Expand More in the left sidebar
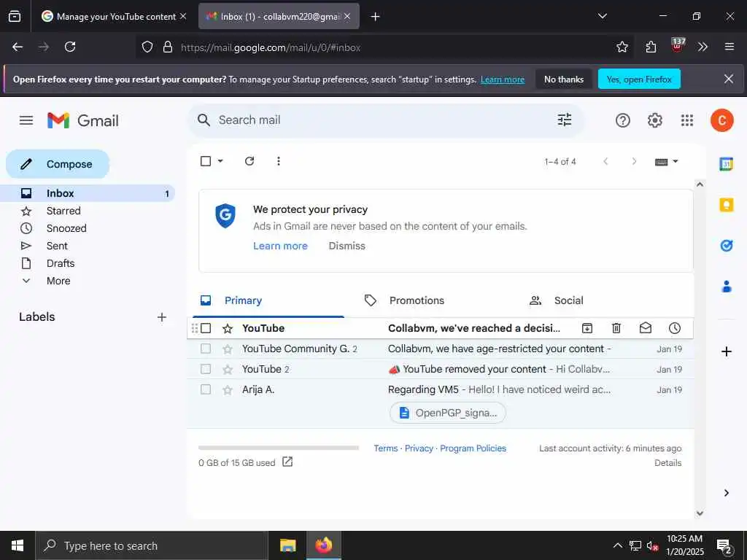The image size is (747, 560). tap(58, 281)
